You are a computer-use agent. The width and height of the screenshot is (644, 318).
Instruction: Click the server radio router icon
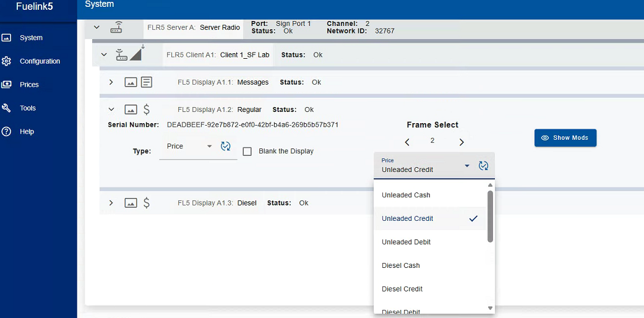coord(116,27)
